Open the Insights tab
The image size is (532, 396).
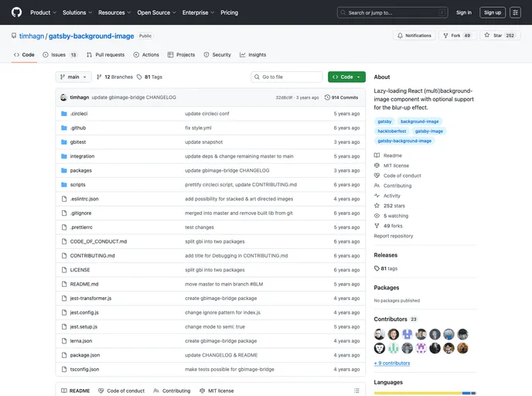[253, 55]
